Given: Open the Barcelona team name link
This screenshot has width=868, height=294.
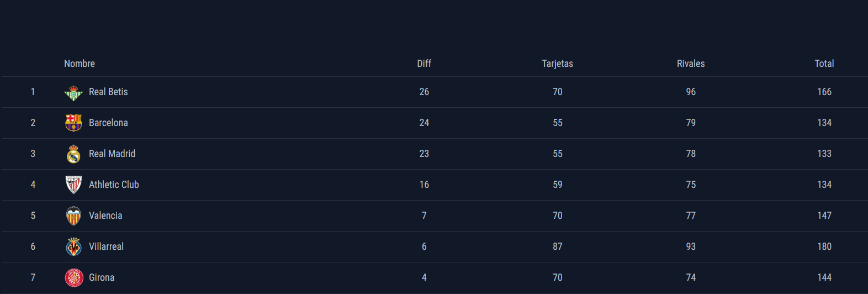Looking at the screenshot, I should (x=108, y=123).
